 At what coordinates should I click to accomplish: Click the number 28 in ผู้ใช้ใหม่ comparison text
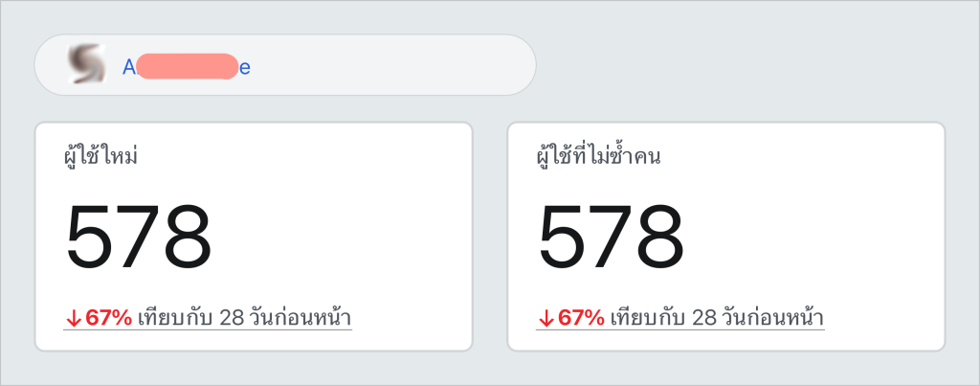point(232,318)
